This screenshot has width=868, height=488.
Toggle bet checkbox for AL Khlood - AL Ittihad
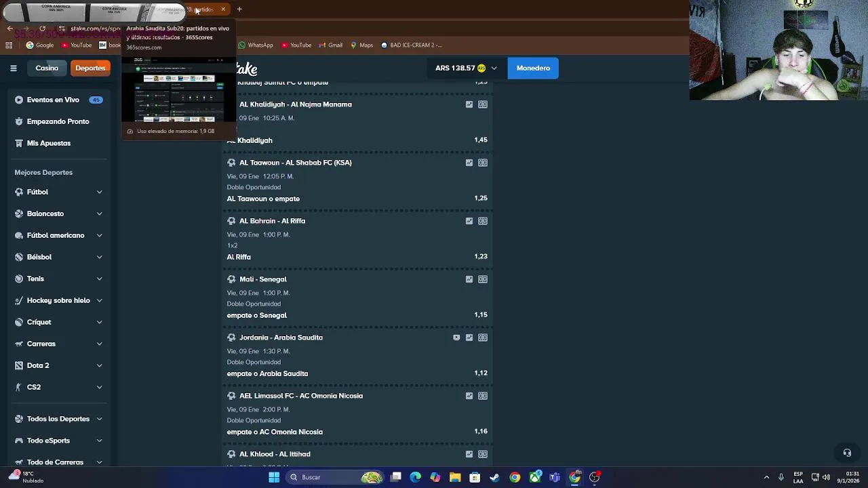[x=469, y=454]
